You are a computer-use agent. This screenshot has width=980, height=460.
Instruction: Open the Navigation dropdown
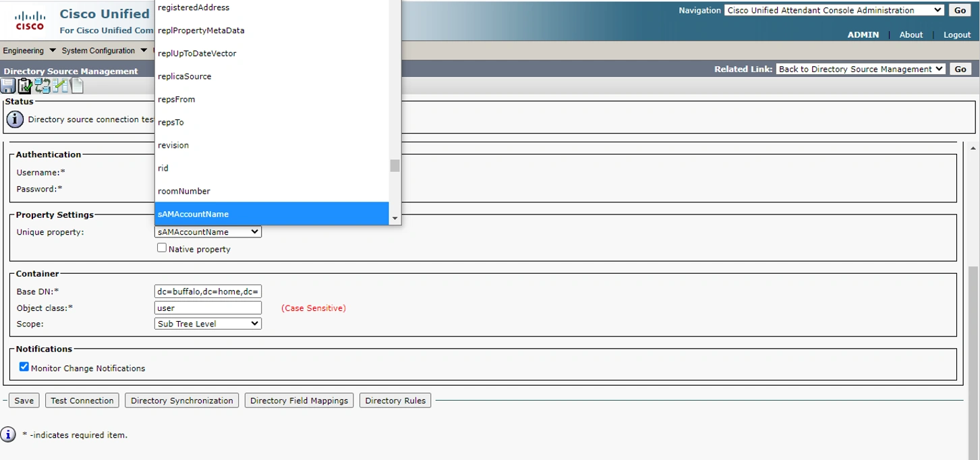(x=834, y=10)
